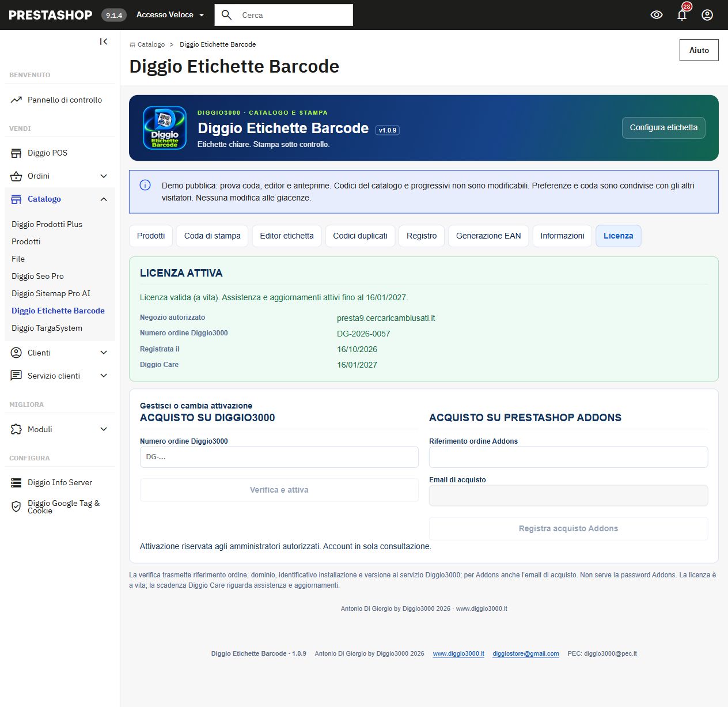Click the Servizio clienti chat icon
The width and height of the screenshot is (728, 707).
(16, 376)
